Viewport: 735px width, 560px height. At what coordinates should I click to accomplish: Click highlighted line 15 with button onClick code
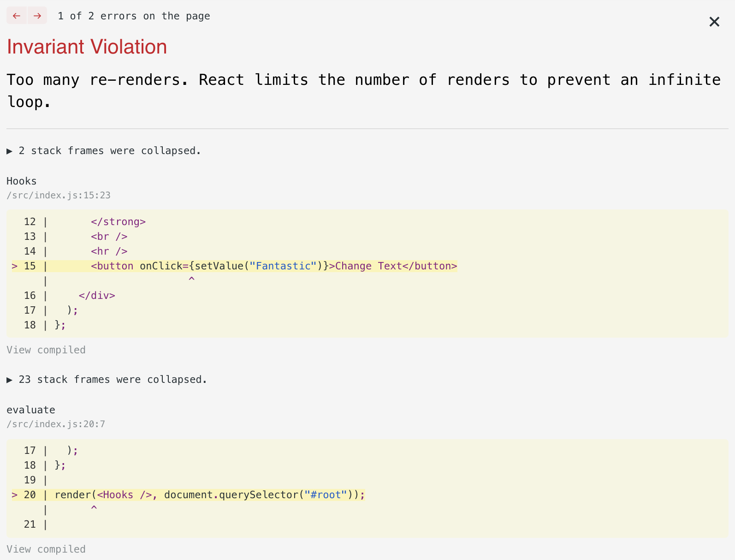[x=235, y=266]
